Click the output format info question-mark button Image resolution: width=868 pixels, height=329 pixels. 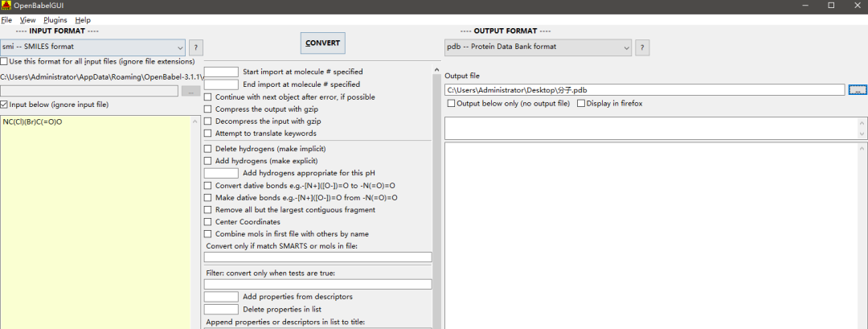pos(642,47)
